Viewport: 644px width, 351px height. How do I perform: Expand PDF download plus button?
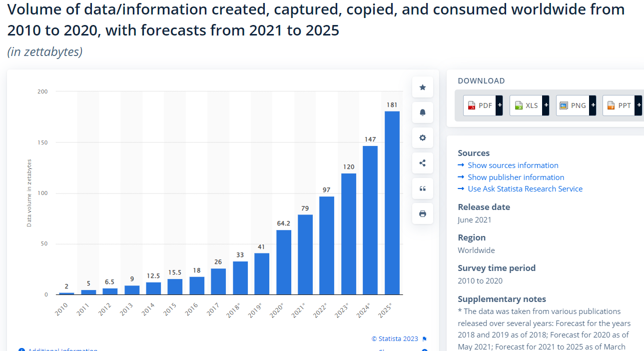[x=499, y=105]
